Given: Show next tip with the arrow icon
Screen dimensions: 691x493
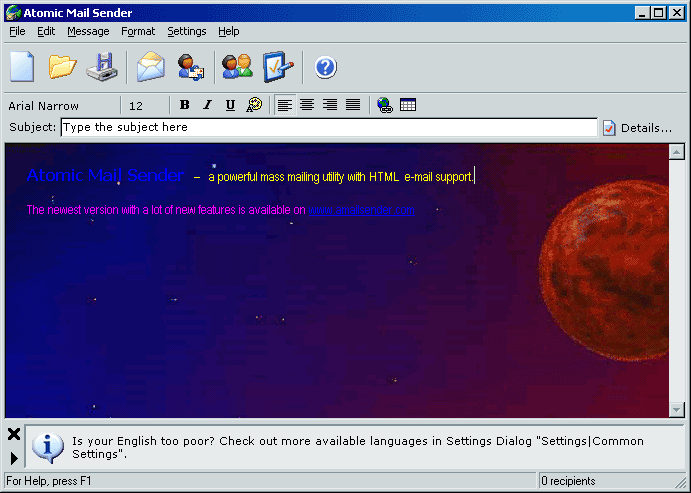Looking at the screenshot, I should pyautogui.click(x=14, y=458).
